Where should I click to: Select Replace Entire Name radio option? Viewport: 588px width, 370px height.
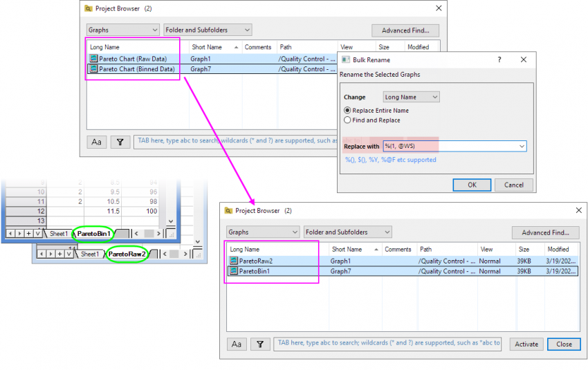347,110
